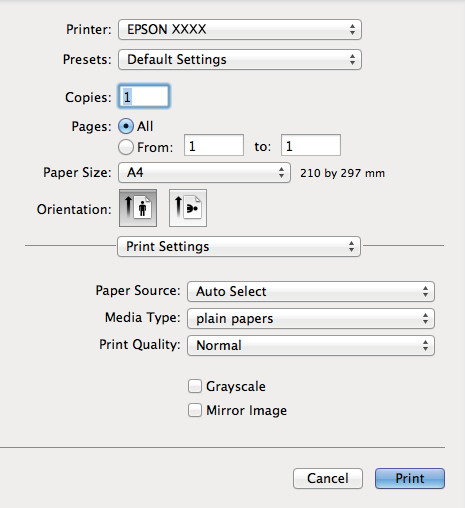This screenshot has height=508, width=465.
Task: Click the From page number field
Action: click(x=214, y=145)
